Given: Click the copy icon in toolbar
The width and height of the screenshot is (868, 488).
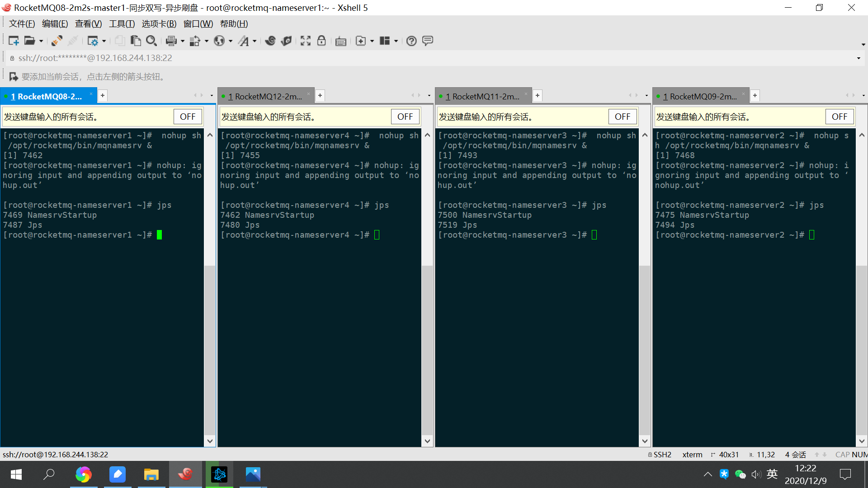Looking at the screenshot, I should tap(119, 41).
